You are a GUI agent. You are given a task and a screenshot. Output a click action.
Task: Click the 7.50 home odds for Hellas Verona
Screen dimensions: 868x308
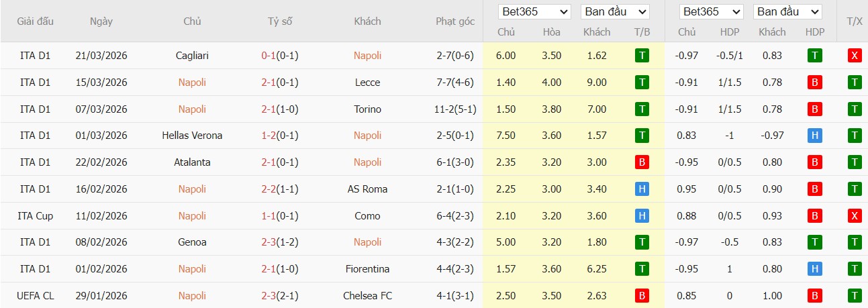505,136
